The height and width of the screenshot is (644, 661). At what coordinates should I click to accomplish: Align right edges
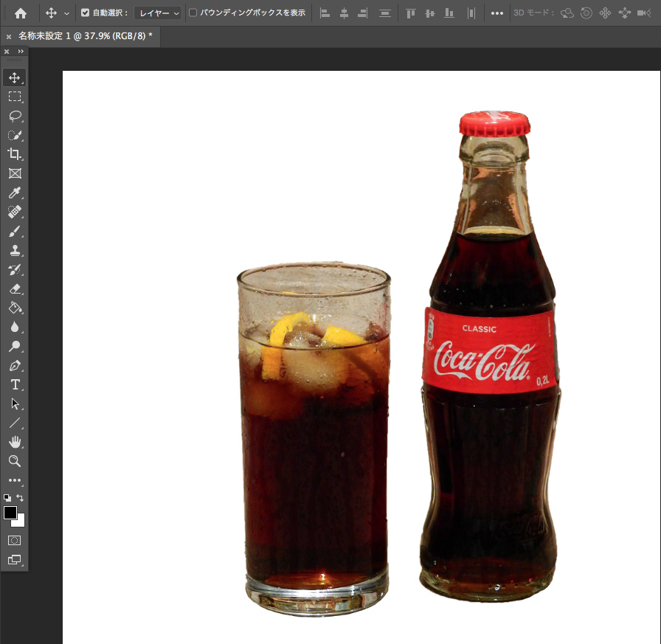point(363,13)
